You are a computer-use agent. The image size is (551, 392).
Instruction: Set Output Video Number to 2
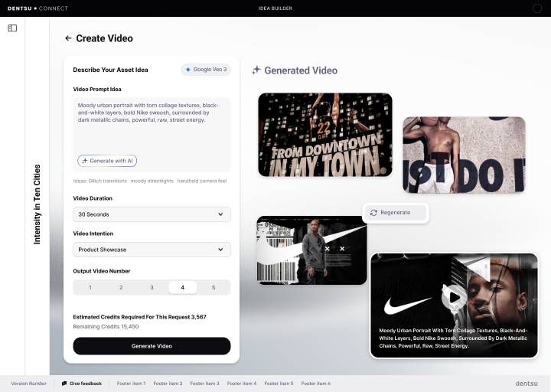coord(121,287)
